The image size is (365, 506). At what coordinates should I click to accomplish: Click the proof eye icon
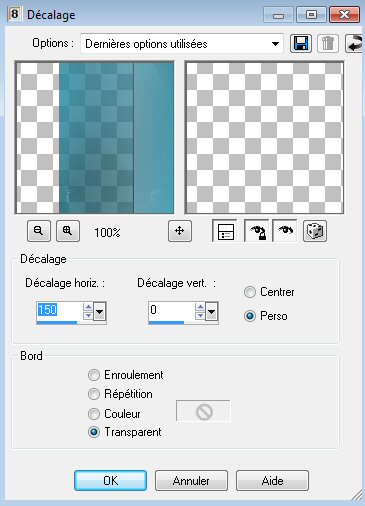click(285, 231)
